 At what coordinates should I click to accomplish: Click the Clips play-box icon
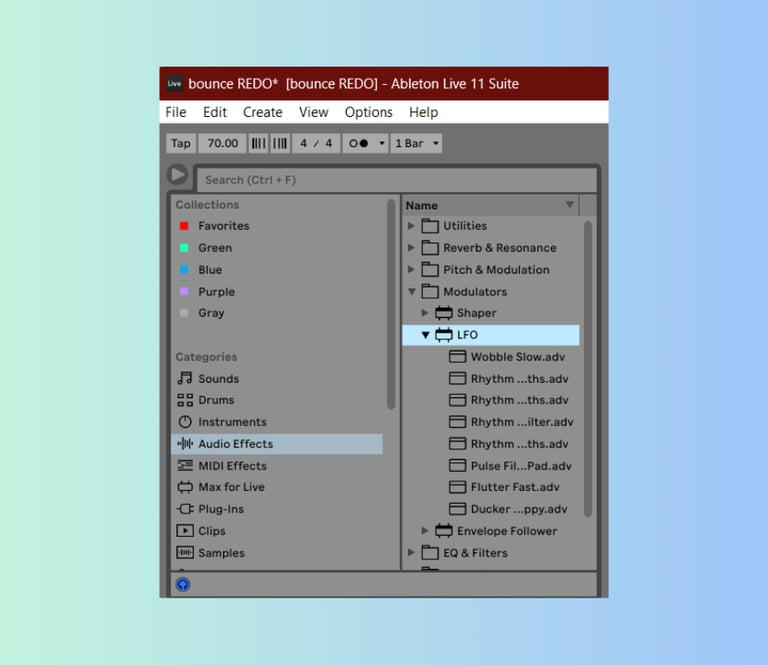tap(185, 531)
